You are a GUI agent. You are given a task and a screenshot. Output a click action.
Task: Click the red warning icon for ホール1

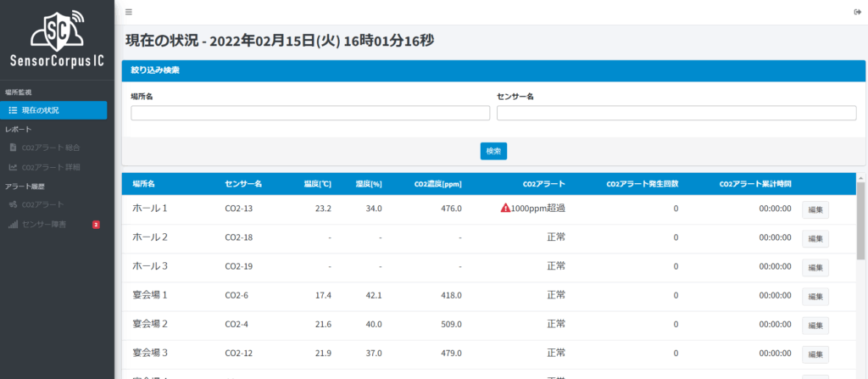tap(505, 209)
